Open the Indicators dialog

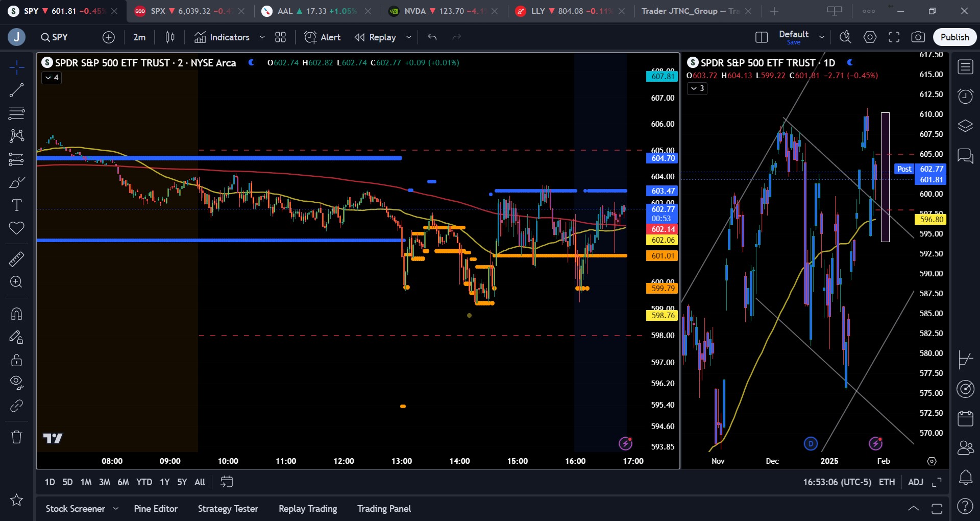tap(222, 37)
